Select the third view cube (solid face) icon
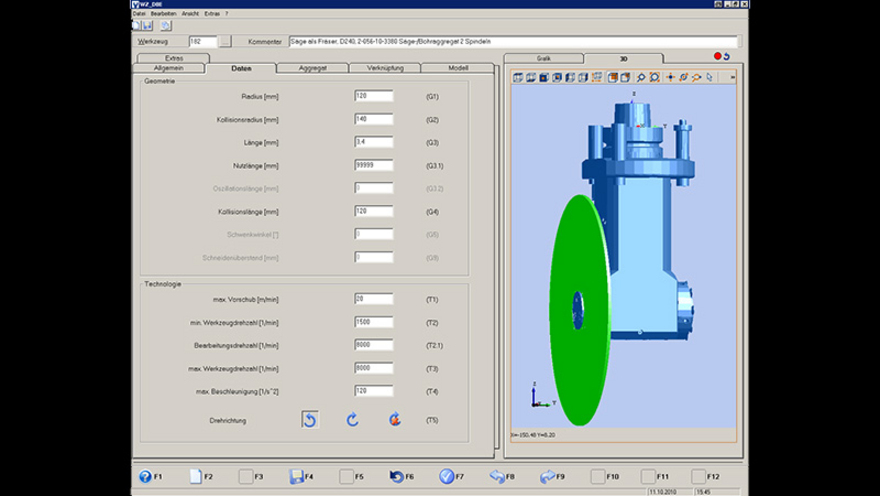880x496 pixels. (544, 77)
